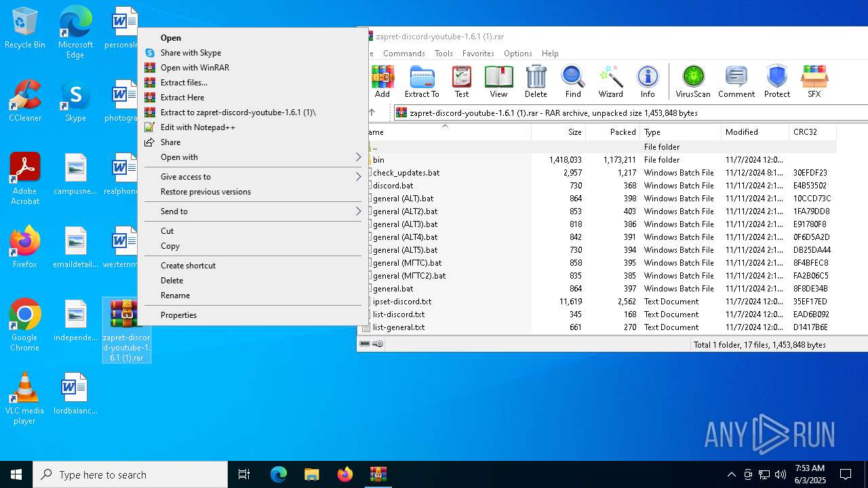868x488 pixels.
Task: Sort file list by Packed column
Action: click(612, 132)
